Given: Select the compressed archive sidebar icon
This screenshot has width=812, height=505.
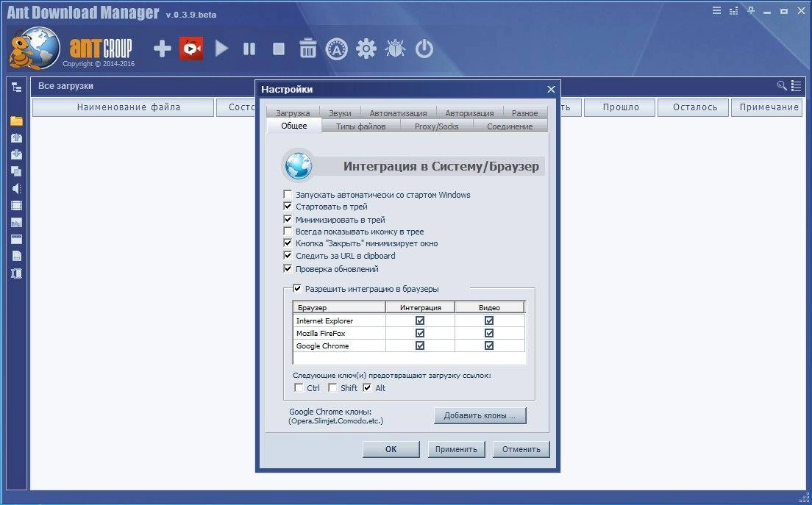Looking at the screenshot, I should point(17,273).
